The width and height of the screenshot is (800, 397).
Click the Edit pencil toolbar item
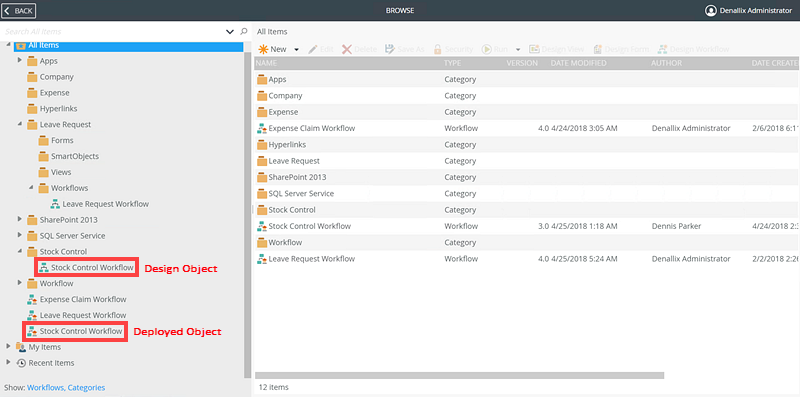[320, 49]
